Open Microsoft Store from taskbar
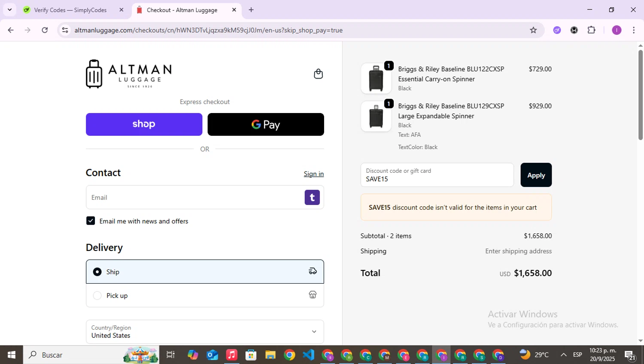 pyautogui.click(x=251, y=355)
